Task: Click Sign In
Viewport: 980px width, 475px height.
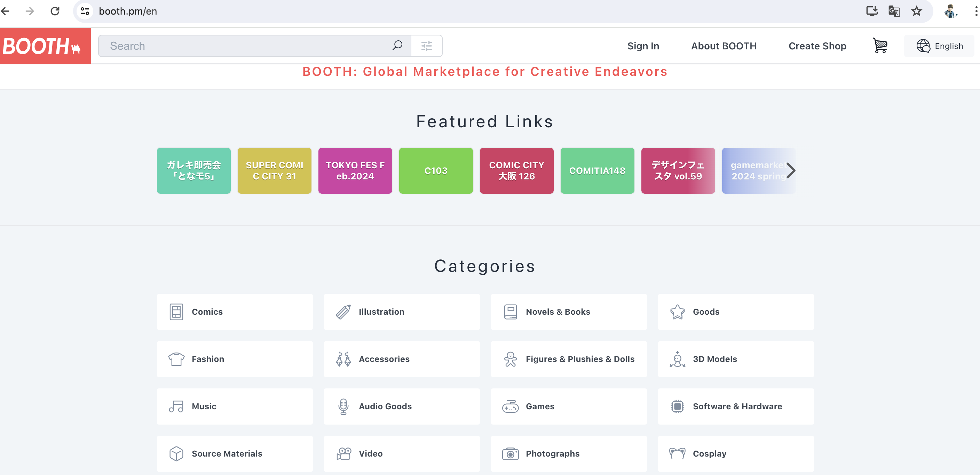Action: tap(643, 46)
